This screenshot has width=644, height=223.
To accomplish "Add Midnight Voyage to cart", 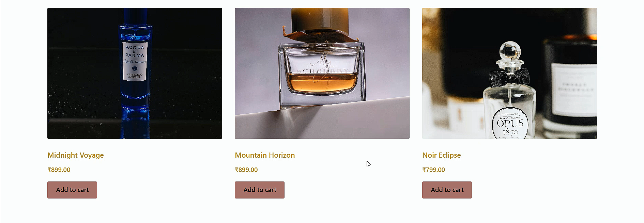I will point(72,190).
